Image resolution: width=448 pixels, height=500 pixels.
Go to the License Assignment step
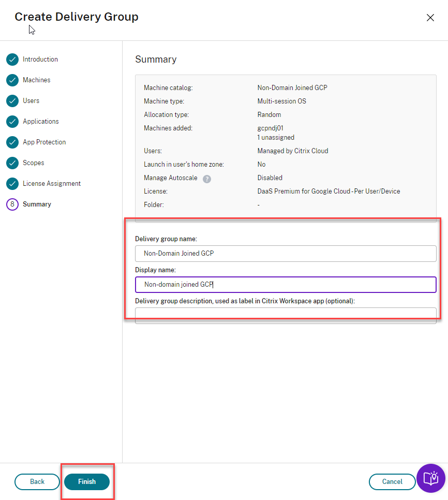tap(52, 184)
